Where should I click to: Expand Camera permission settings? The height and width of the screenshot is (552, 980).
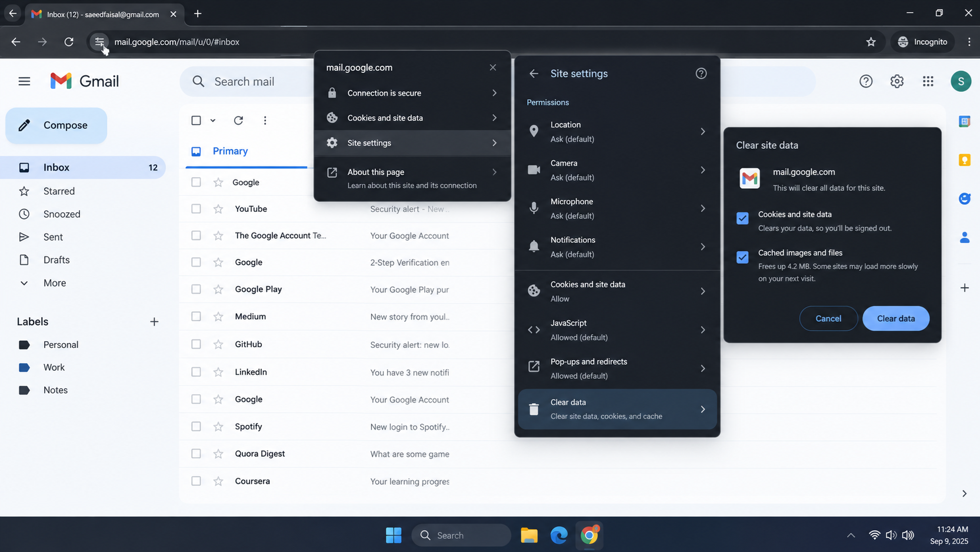coord(617,170)
